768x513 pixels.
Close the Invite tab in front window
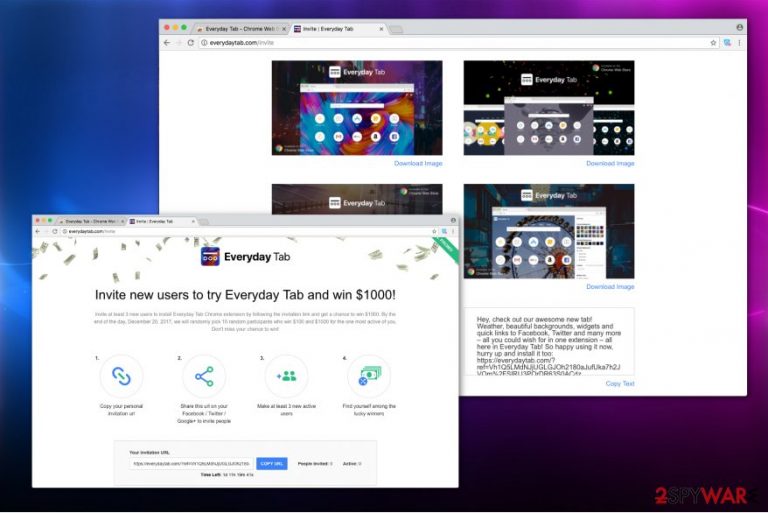193,221
